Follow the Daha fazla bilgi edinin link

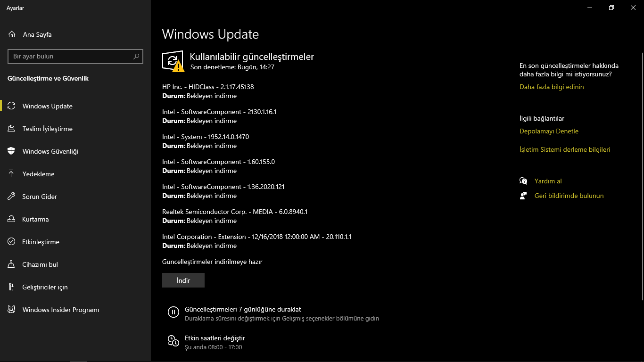click(552, 87)
